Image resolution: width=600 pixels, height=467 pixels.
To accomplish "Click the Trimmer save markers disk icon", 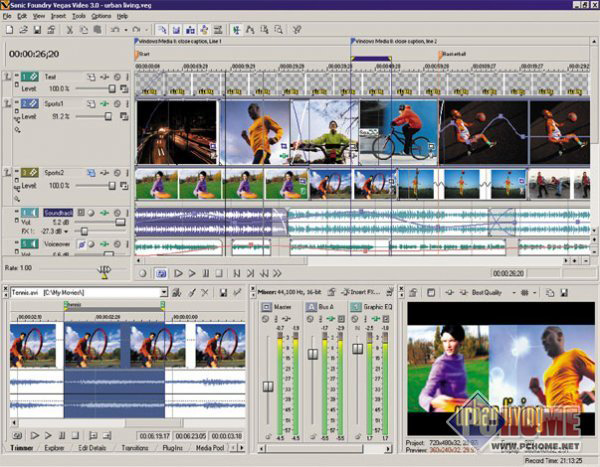I will [x=223, y=293].
